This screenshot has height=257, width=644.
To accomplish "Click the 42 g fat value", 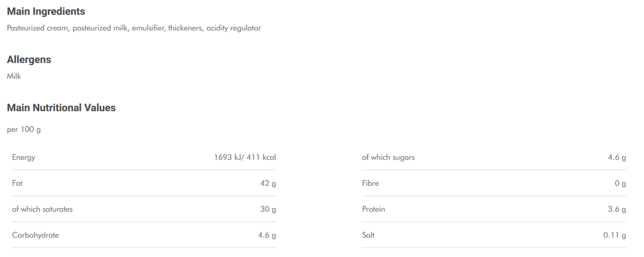I will point(268,183).
